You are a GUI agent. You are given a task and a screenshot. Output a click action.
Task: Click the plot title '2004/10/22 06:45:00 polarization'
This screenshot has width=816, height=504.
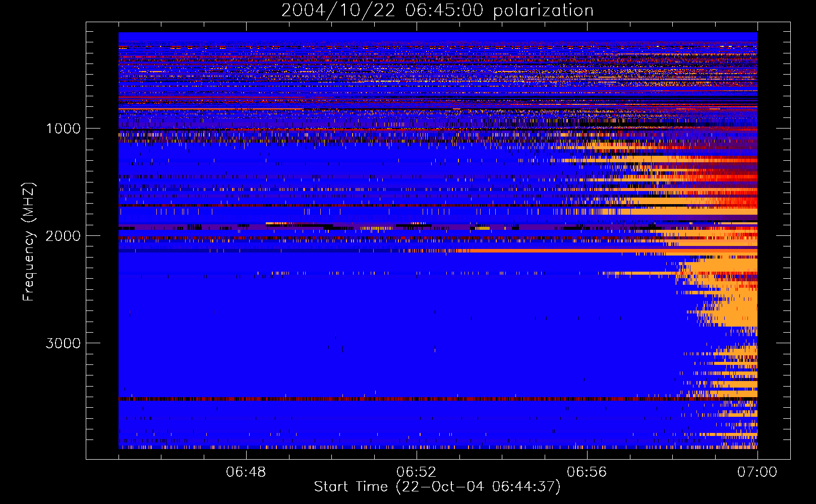point(437,10)
